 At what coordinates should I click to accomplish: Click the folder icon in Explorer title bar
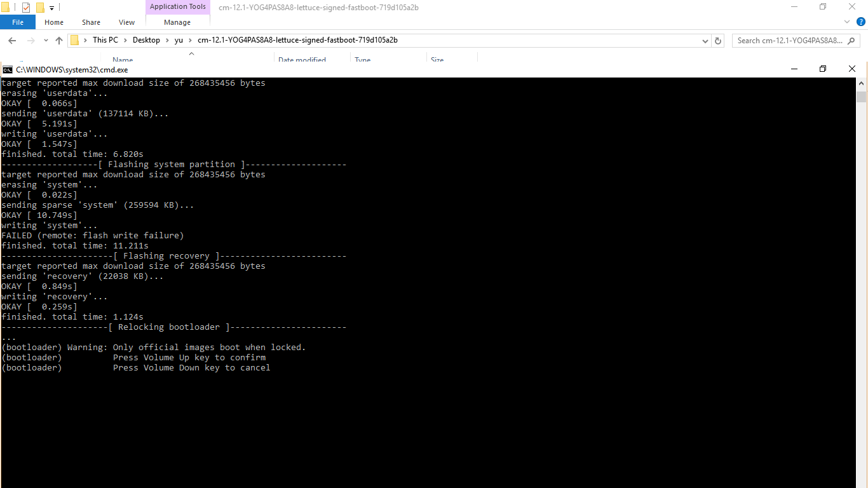coord(6,8)
